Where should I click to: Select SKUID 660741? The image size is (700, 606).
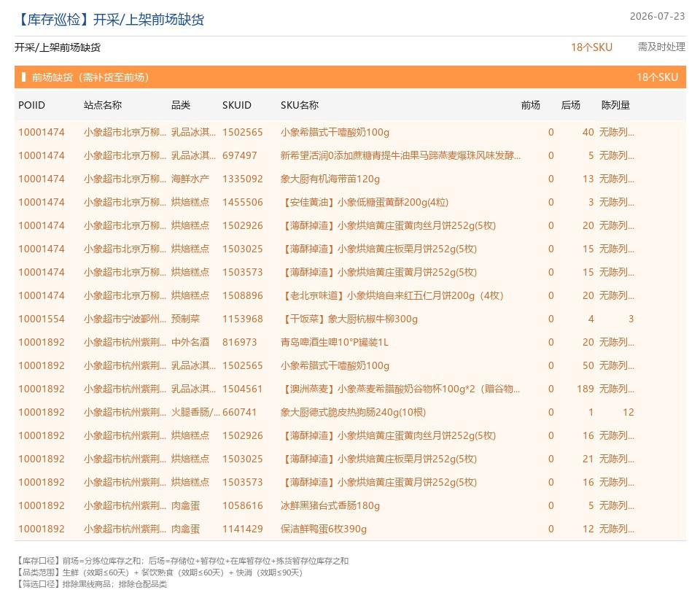click(240, 413)
